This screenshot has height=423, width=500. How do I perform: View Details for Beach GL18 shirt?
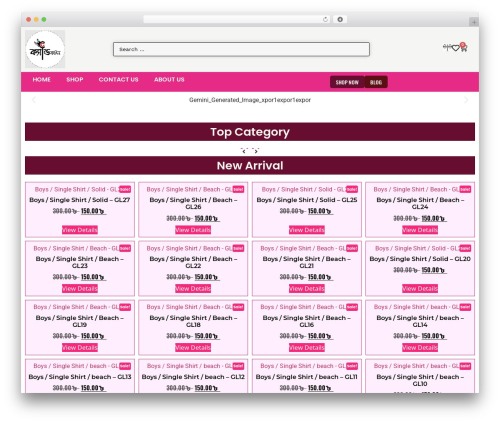tap(193, 348)
